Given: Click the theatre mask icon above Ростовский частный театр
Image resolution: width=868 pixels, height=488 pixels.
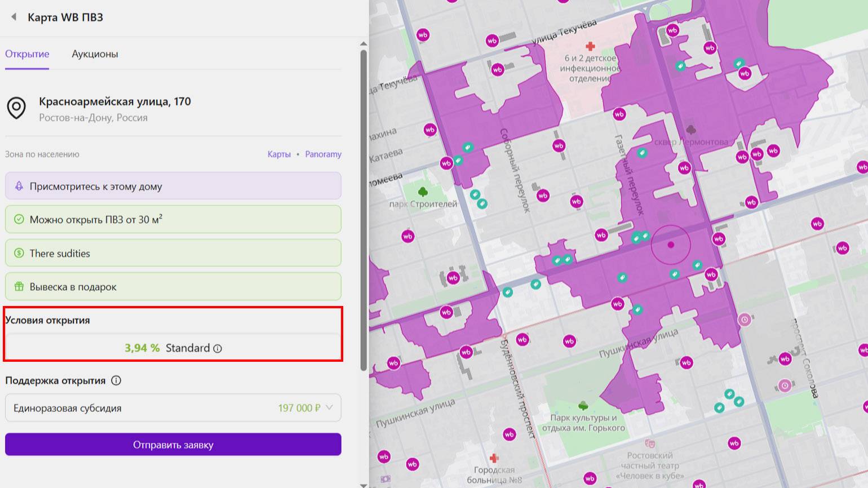Looking at the screenshot, I should pos(649,444).
